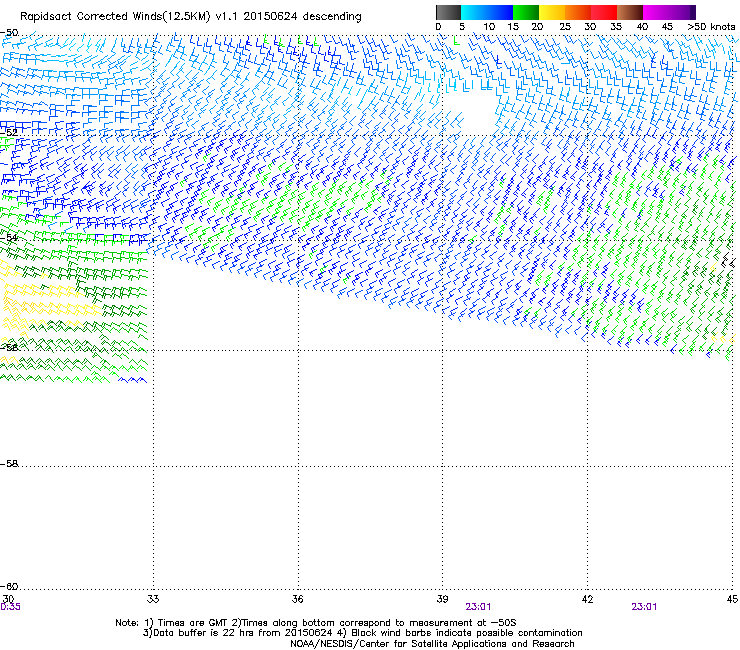
Task: Click the '-58' latitude label
Action: (x=9, y=464)
